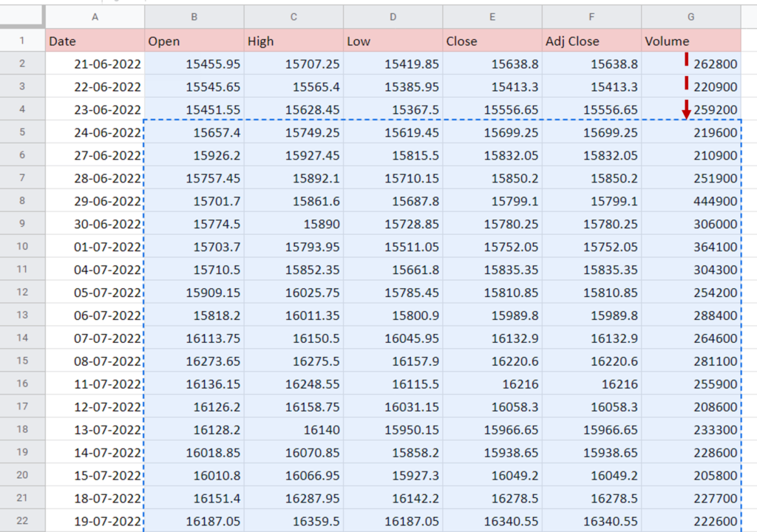Click the High value 16140
Image resolution: width=757 pixels, height=532 pixels.
pos(293,429)
